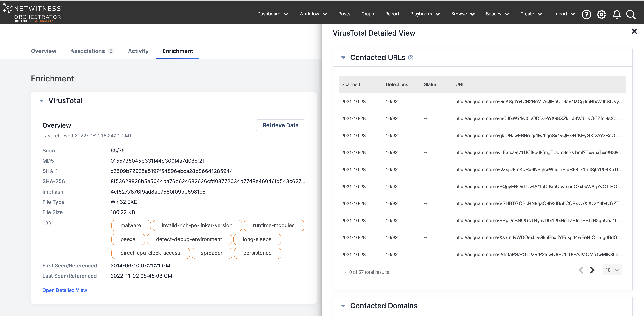Click the Associations count badge 0
Image resolution: width=644 pixels, height=316 pixels.
pos(111,51)
